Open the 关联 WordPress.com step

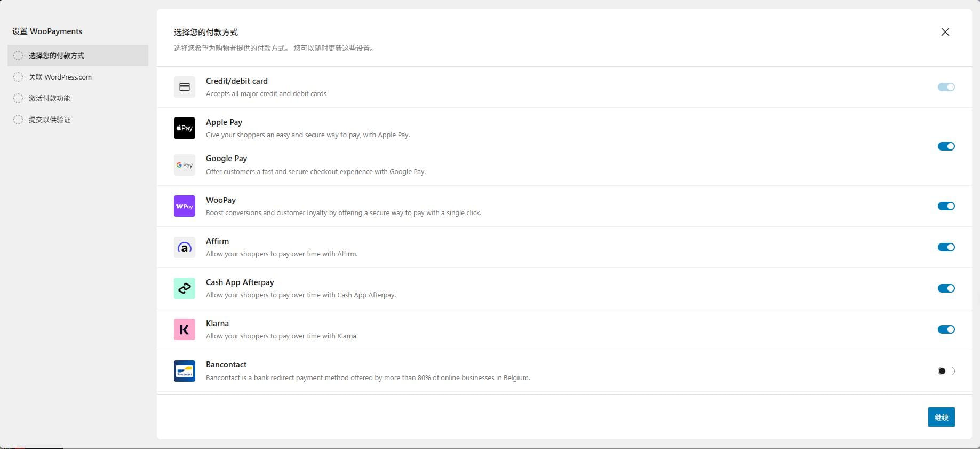tap(60, 77)
